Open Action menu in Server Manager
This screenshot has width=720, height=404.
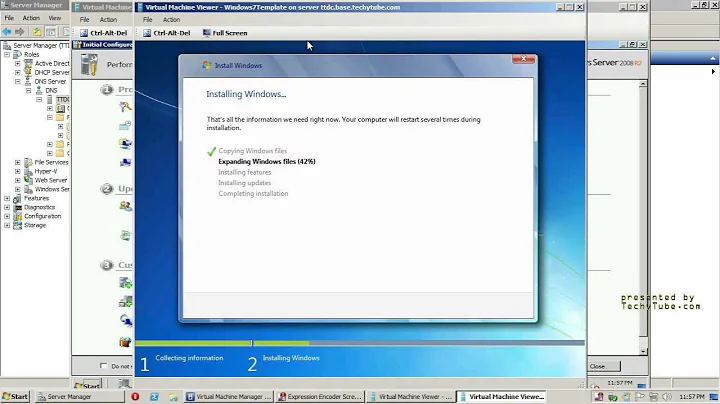(31, 18)
